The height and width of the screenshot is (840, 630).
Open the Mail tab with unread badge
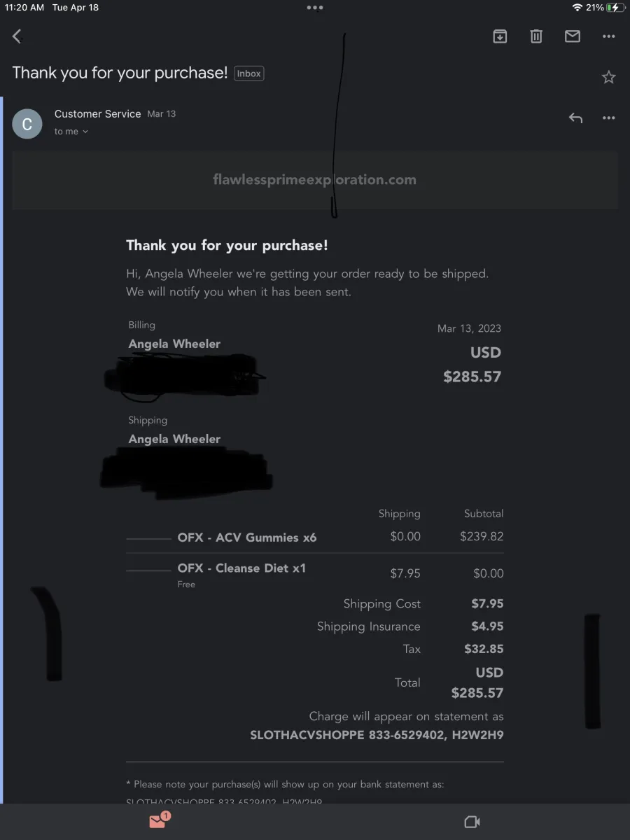point(159,821)
